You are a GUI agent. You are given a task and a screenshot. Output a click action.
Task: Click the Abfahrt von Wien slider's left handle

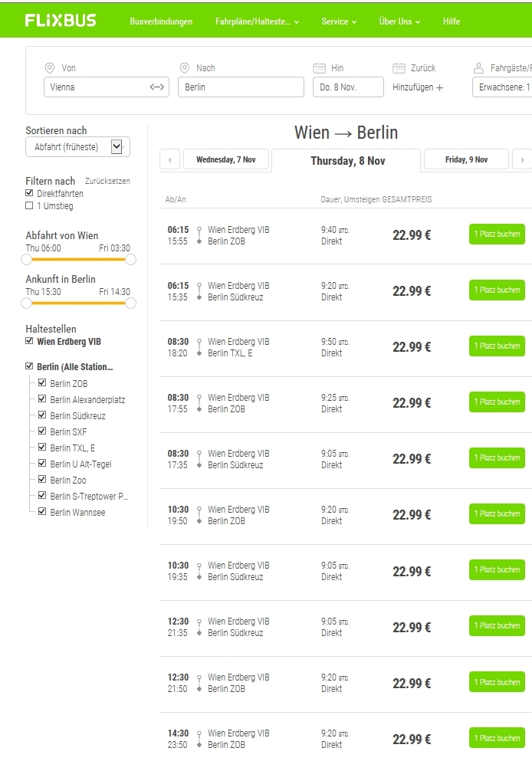[27, 260]
